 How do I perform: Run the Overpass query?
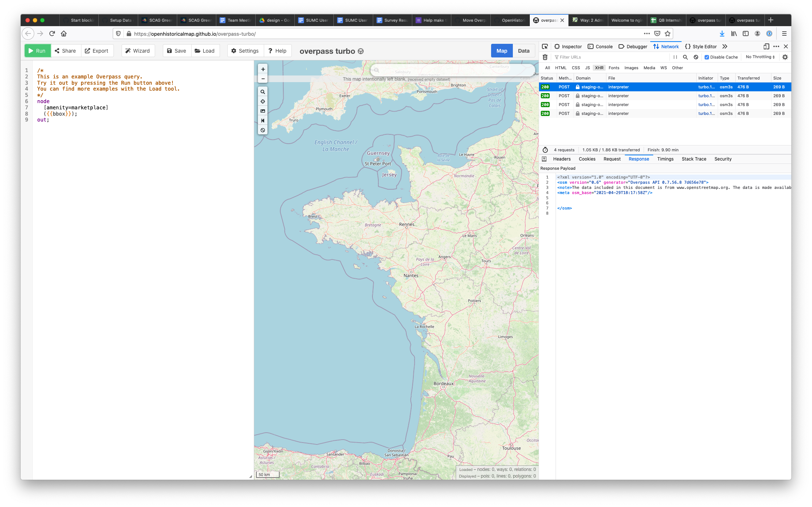click(37, 50)
